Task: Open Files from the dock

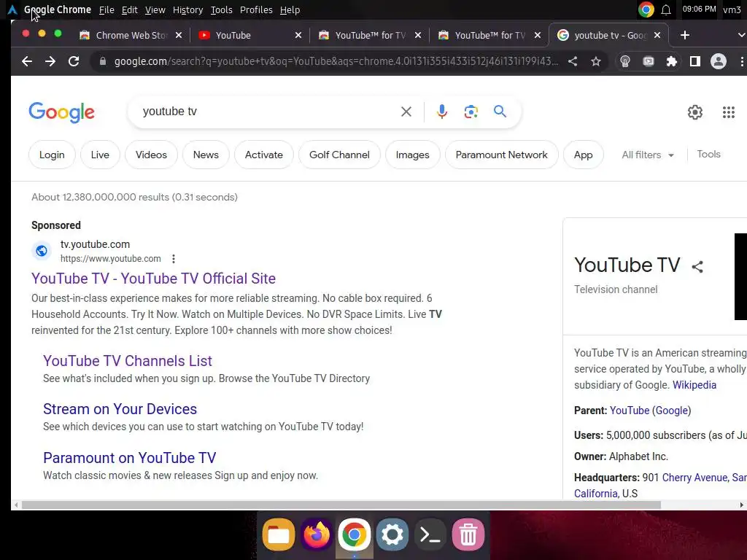Action: (x=278, y=534)
